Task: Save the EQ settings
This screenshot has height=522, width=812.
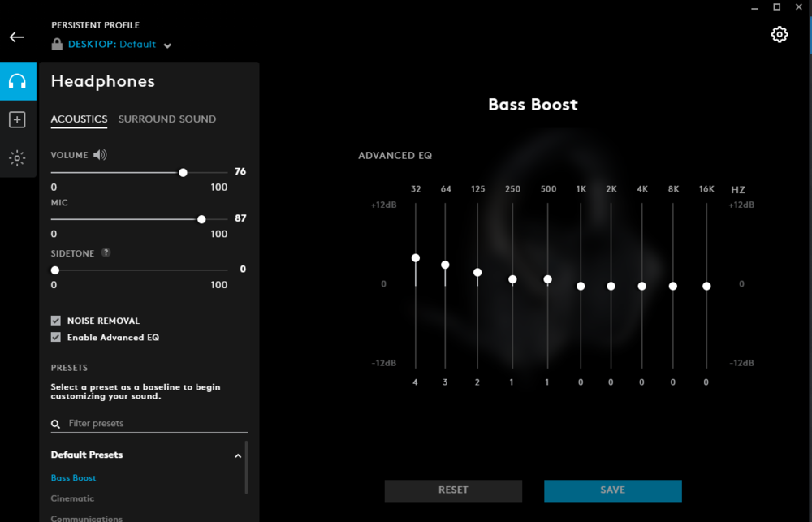Action: click(612, 490)
